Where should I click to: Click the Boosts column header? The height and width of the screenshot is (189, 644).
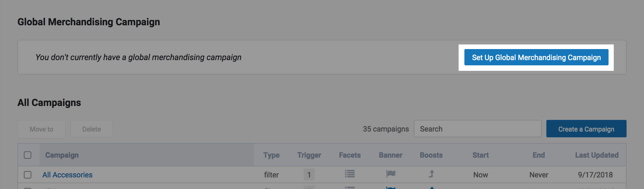(431, 155)
